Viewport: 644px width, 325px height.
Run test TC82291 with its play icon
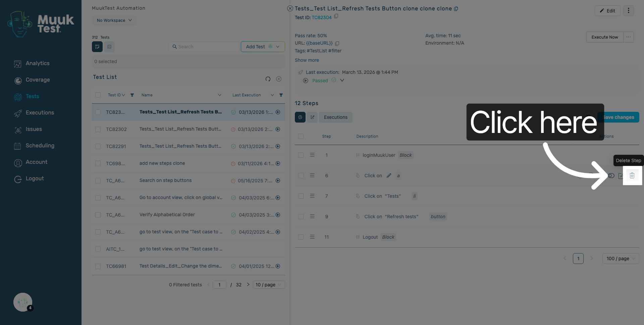click(x=278, y=146)
